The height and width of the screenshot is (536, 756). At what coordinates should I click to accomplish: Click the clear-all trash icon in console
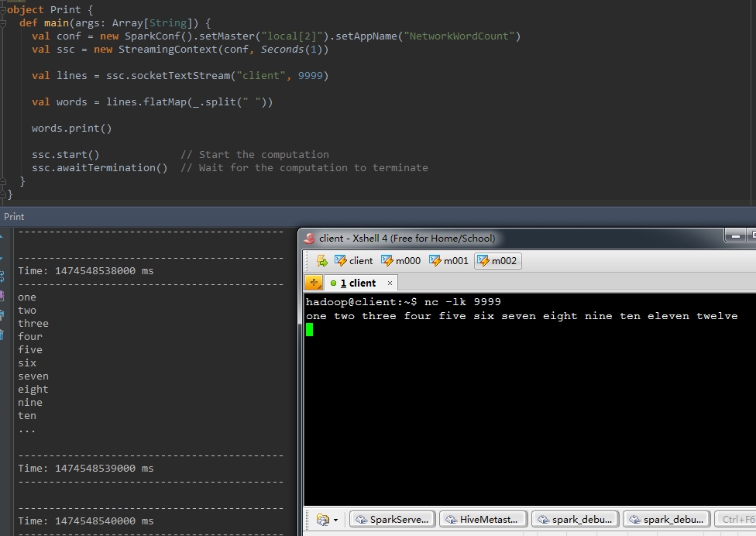[2, 335]
